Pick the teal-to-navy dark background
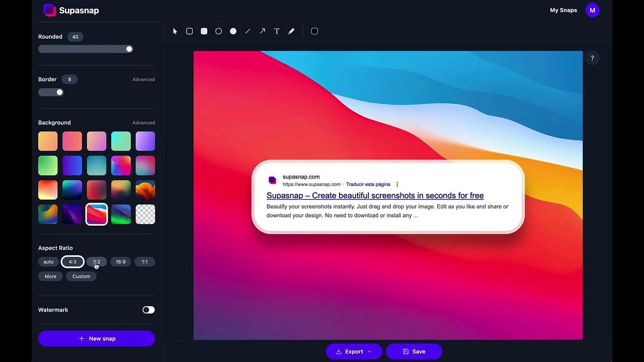This screenshot has height=362, width=644. 72,190
